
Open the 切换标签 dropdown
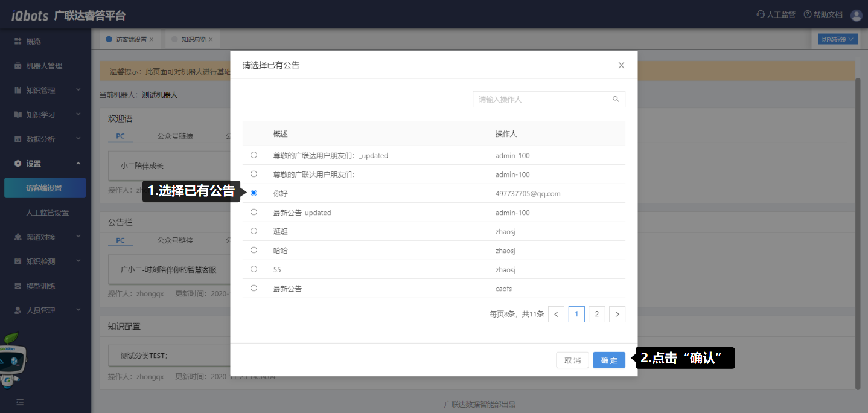pos(838,39)
